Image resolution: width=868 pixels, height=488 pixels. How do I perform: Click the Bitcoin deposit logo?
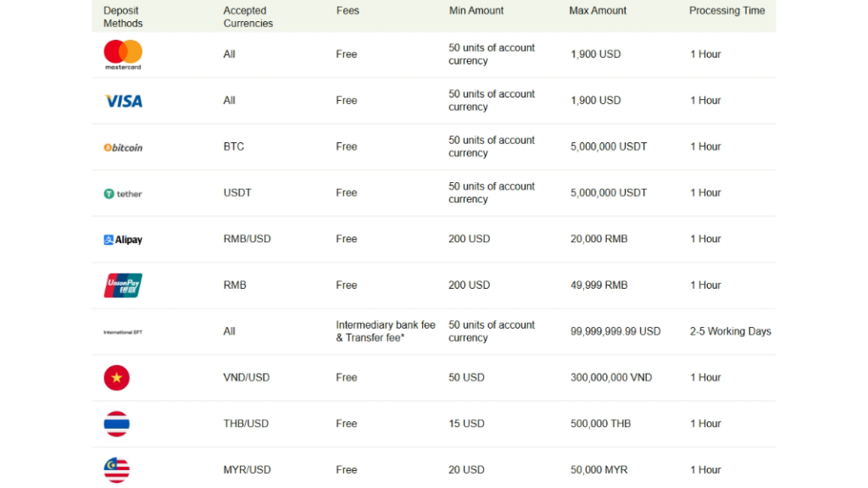[x=123, y=147]
